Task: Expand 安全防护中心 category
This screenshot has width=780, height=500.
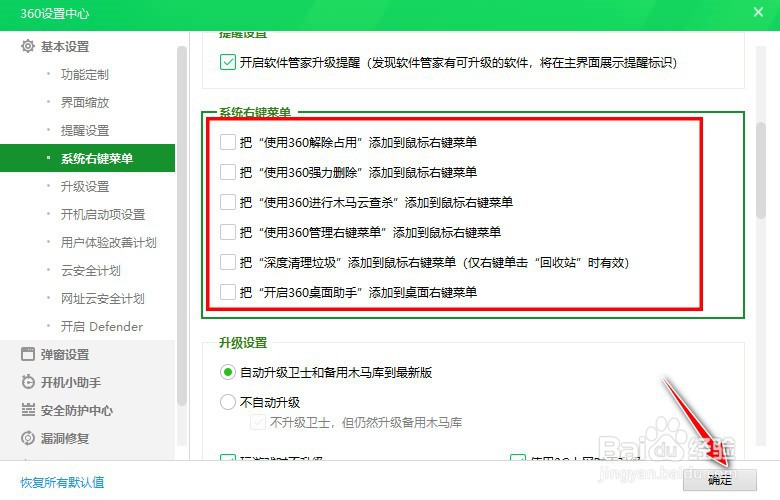Action: [77, 410]
